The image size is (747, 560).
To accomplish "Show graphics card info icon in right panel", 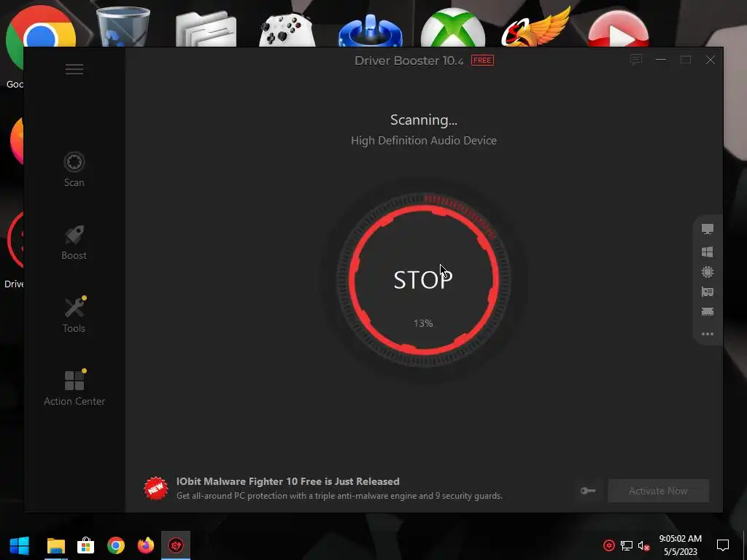I will 708,292.
